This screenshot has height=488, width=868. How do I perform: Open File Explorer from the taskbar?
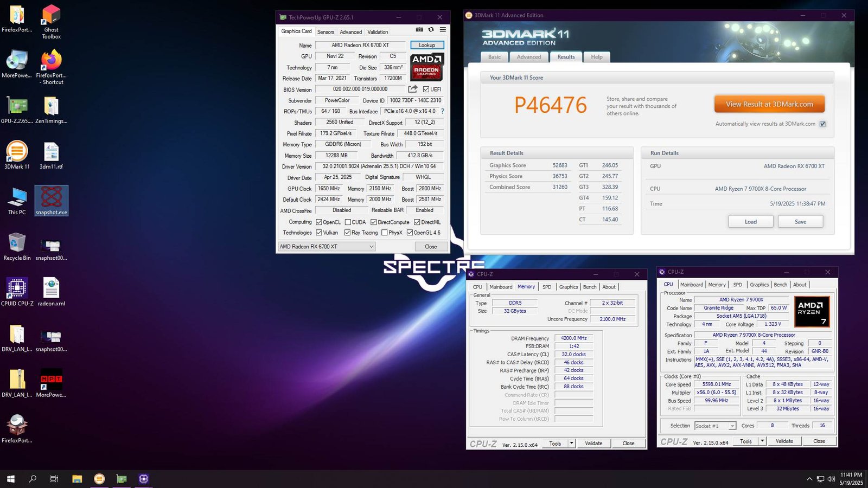click(x=77, y=479)
